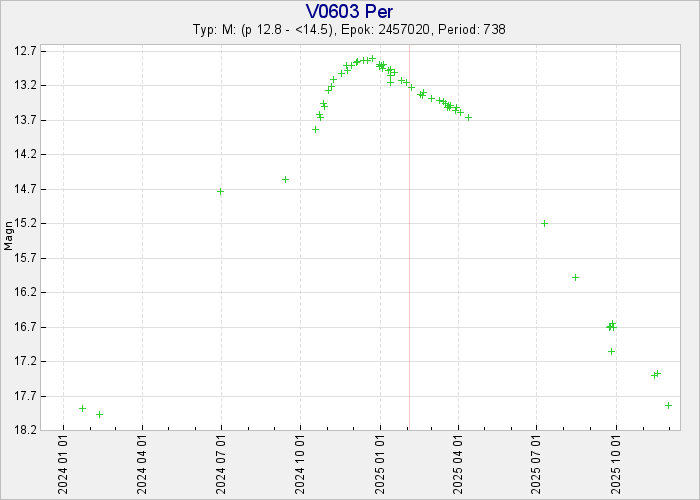Click the Magn y-axis label
The image size is (700, 500).
point(9,237)
